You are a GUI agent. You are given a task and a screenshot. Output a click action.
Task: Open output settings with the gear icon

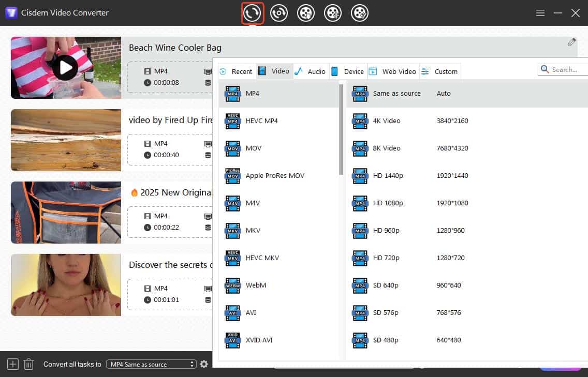pos(204,364)
